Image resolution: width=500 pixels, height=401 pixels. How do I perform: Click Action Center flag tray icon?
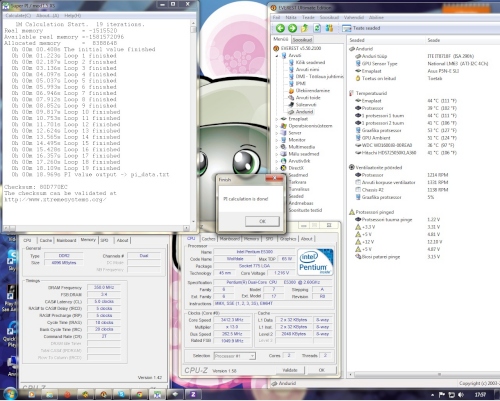[442, 395]
